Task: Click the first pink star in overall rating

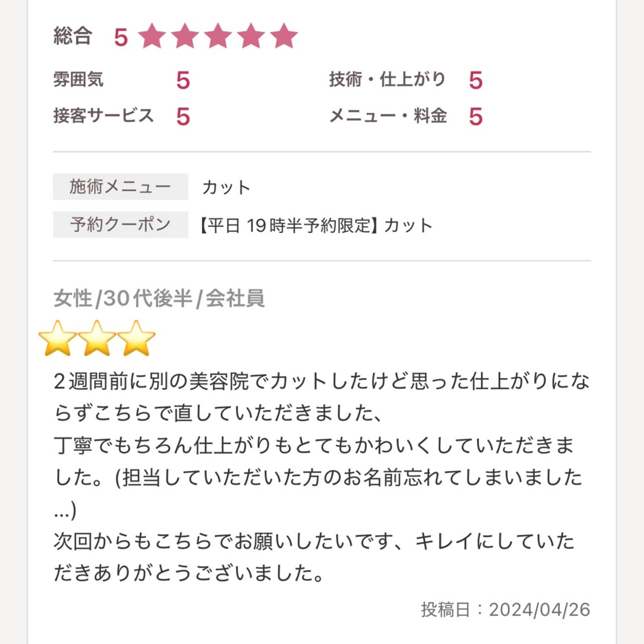Action: (x=152, y=36)
